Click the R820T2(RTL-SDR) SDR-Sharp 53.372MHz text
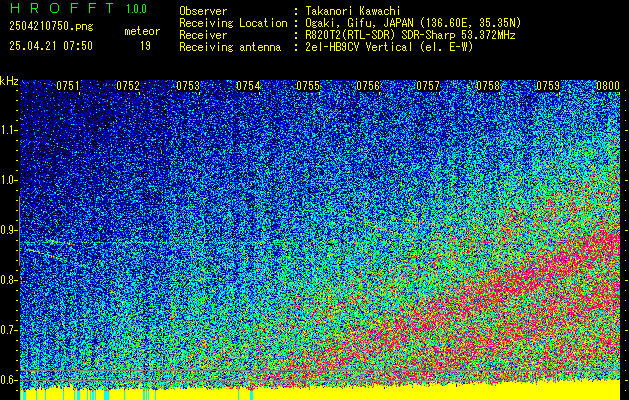The width and height of the screenshot is (629, 400). tap(410, 35)
